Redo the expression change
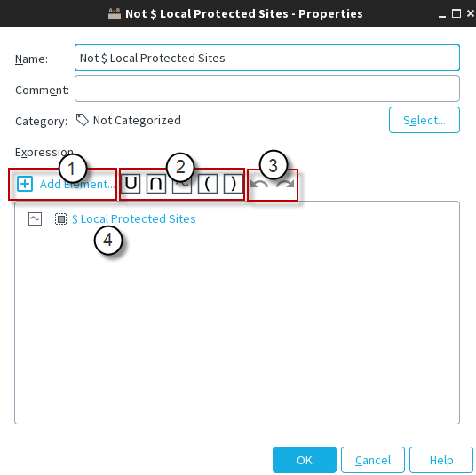This screenshot has height=475, width=476. pos(285,184)
